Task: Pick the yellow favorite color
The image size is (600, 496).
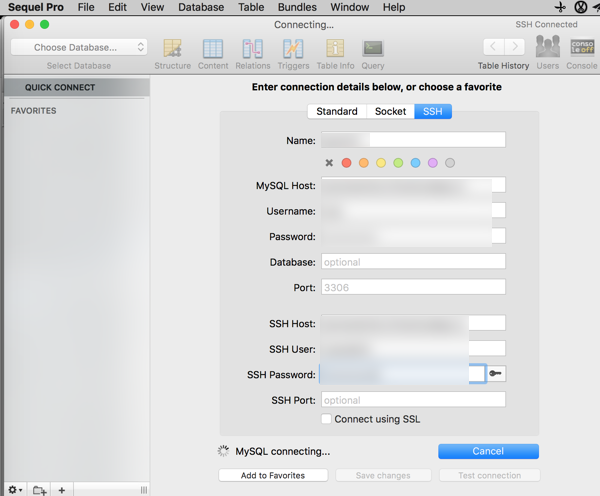Action: click(x=381, y=163)
